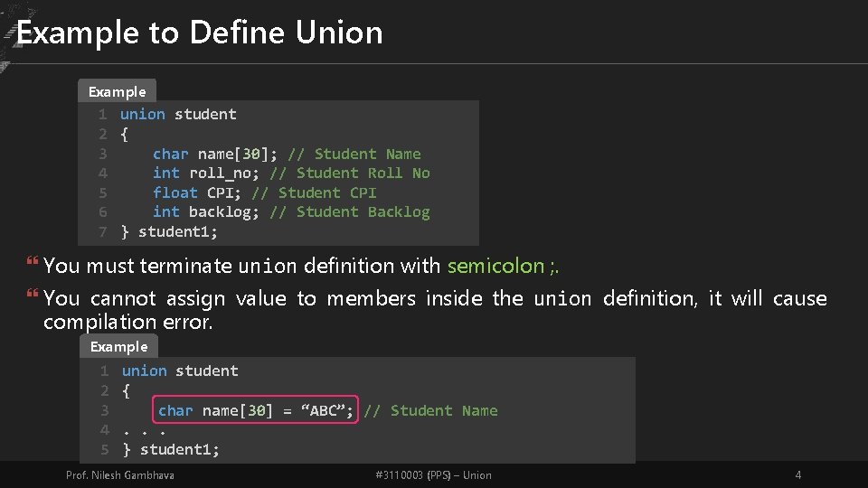
Task: Click code line "int roll_no; // Student Roll No"
Action: (291, 174)
